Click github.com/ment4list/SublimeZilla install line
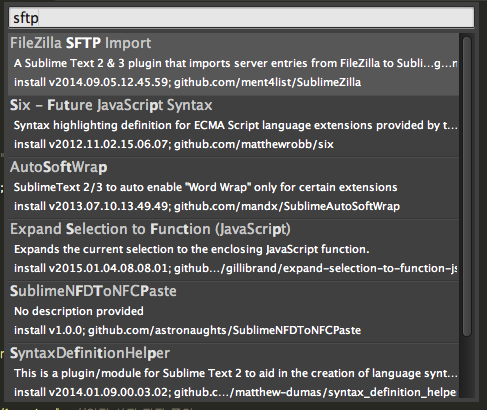487x410 pixels. click(187, 82)
